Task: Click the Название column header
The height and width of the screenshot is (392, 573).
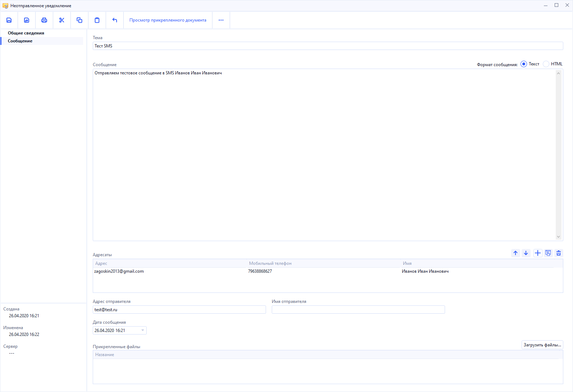Action: click(326, 355)
